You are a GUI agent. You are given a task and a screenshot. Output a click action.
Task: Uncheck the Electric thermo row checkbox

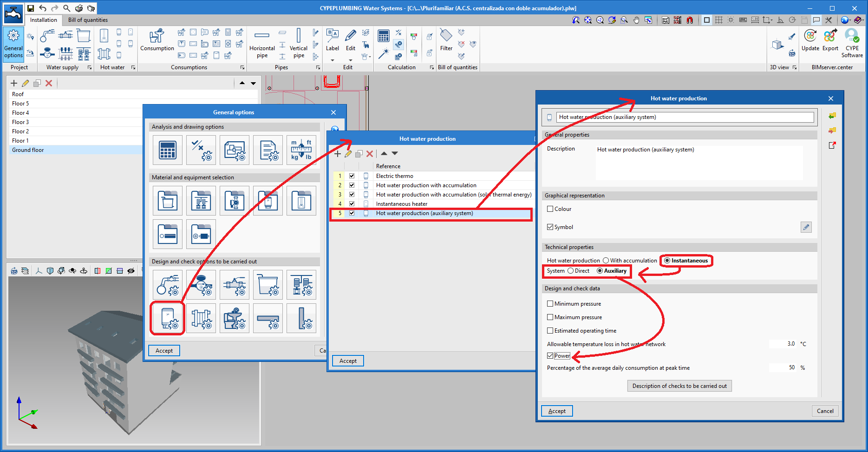(352, 176)
